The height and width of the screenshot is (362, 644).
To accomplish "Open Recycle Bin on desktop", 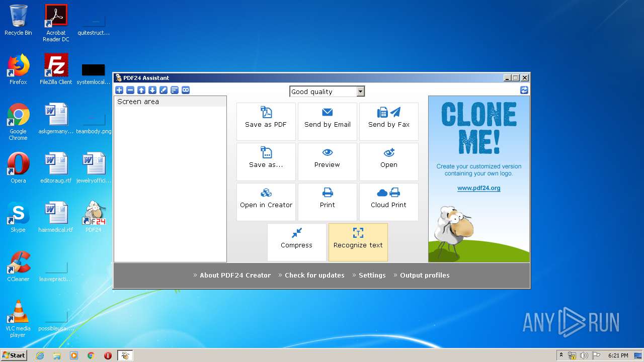I will [x=18, y=21].
